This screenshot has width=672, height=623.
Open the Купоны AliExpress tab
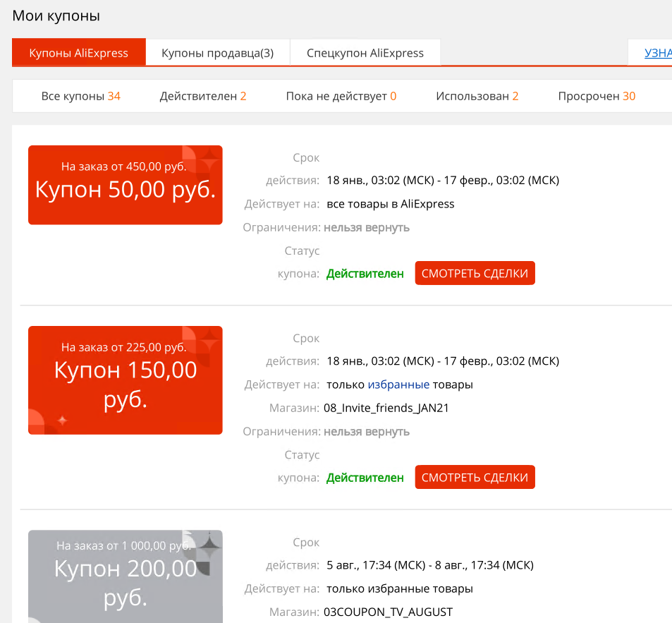pos(79,52)
